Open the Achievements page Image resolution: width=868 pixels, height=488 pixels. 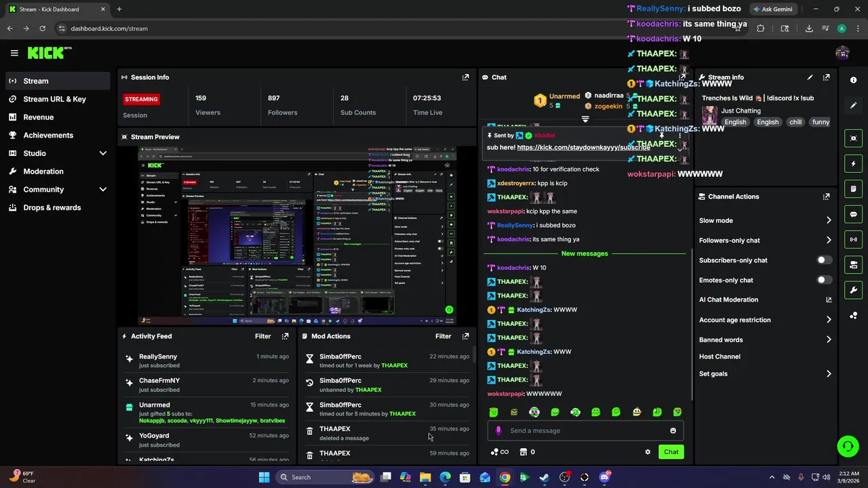tap(58, 135)
